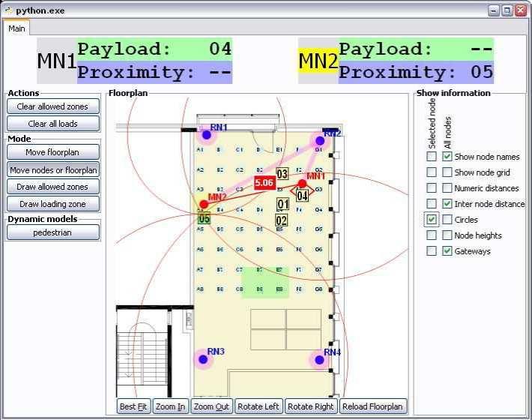Enable Selected node Inter node distance checkbox
The height and width of the screenshot is (420, 532).
coord(432,204)
